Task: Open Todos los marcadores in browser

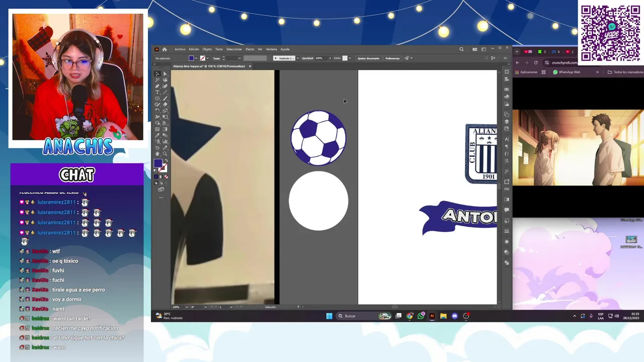Action: tap(625, 72)
